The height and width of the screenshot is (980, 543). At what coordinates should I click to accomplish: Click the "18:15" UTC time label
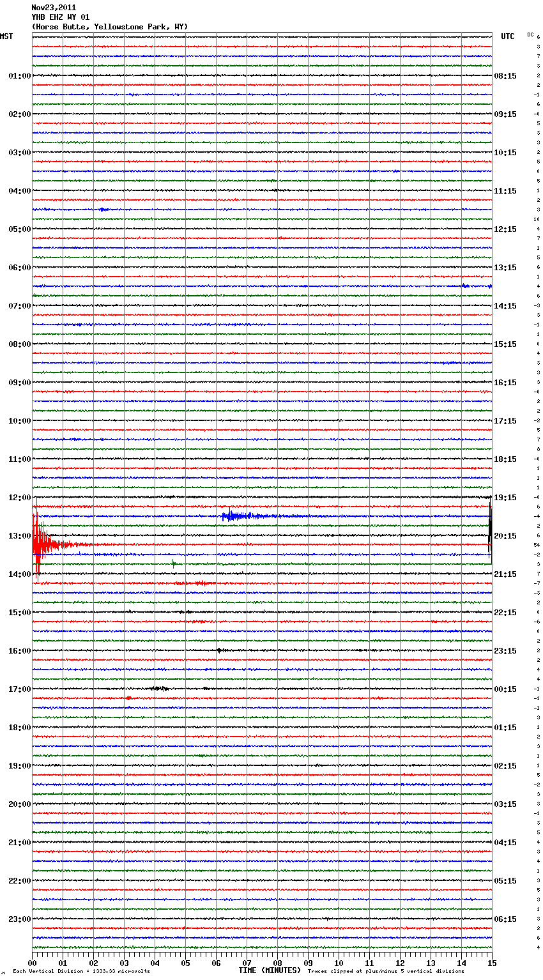pyautogui.click(x=505, y=459)
